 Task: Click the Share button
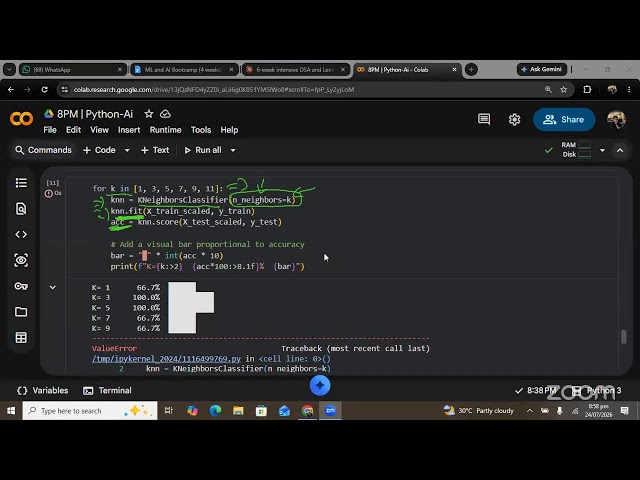[x=564, y=120]
